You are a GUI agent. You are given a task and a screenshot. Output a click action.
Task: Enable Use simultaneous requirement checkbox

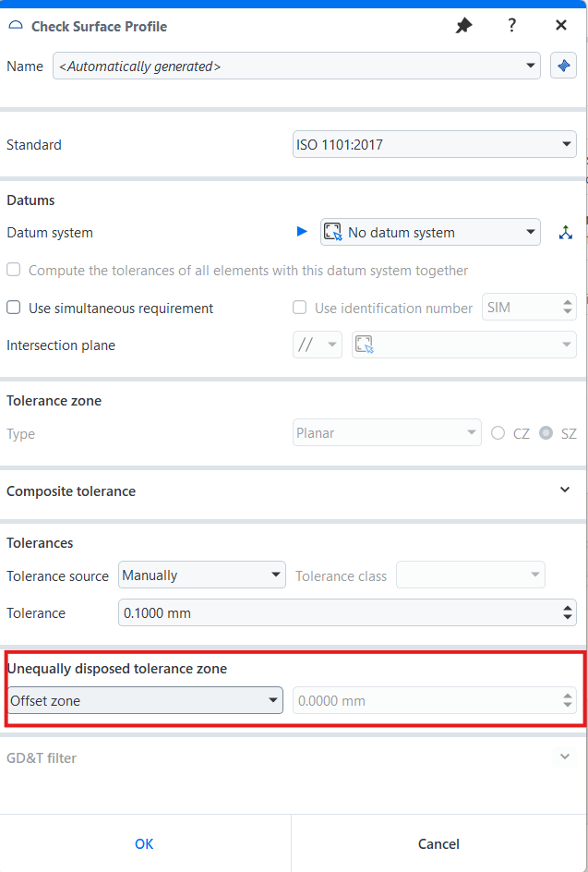pyautogui.click(x=14, y=309)
